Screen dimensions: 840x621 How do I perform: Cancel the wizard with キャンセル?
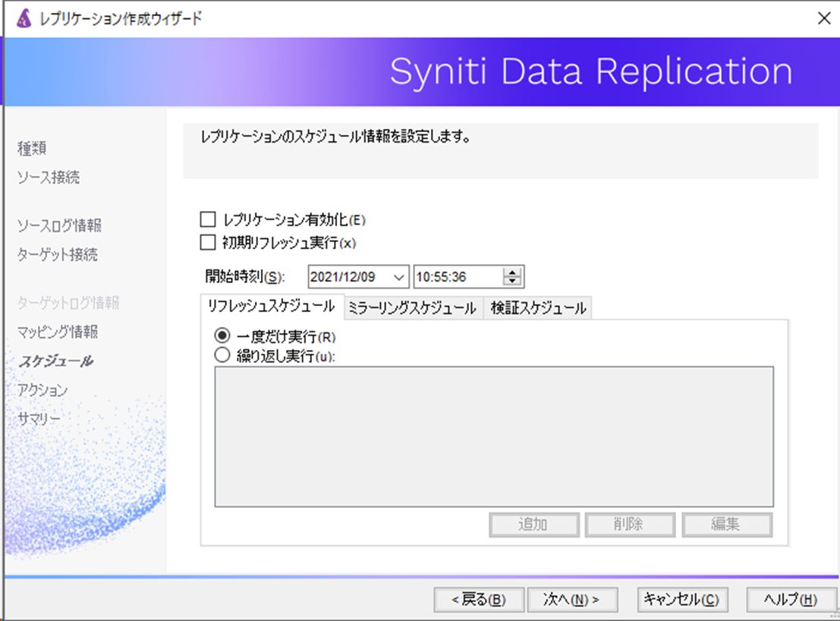[682, 600]
